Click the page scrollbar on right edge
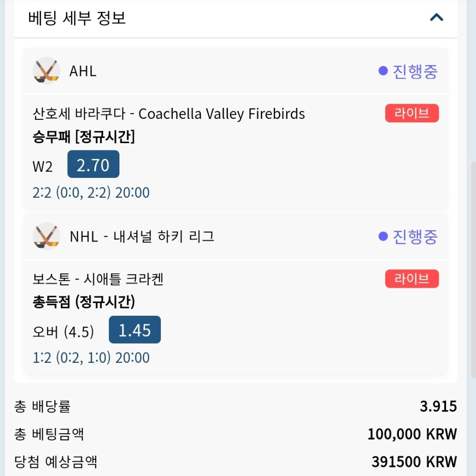 coord(473,266)
